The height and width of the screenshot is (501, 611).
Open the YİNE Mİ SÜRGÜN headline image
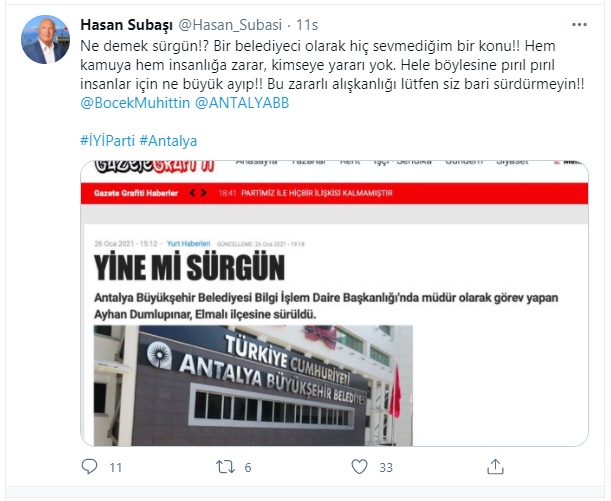(x=190, y=268)
